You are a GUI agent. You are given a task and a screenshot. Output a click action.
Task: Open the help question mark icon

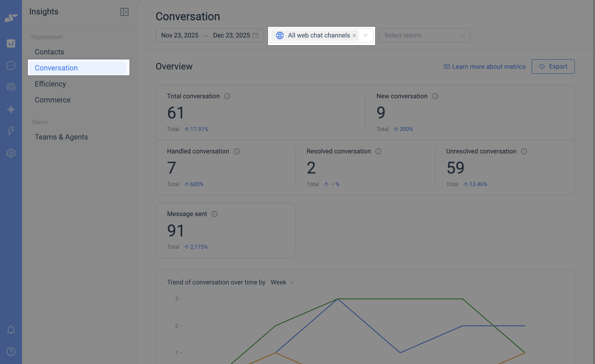coord(11,351)
